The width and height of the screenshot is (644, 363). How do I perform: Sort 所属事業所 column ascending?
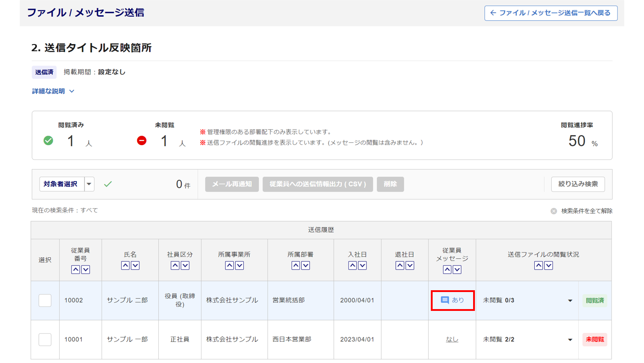[229, 266]
